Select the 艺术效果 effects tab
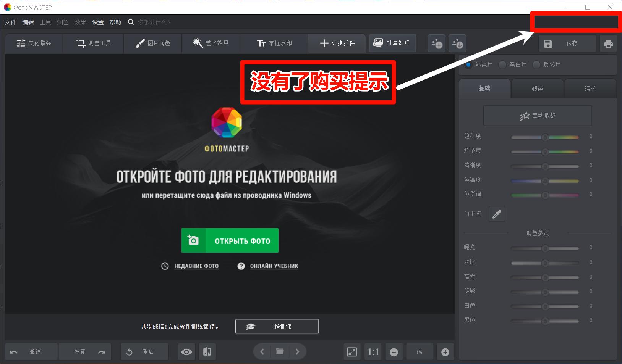Viewport: 622px width, 364px height. tap(211, 43)
